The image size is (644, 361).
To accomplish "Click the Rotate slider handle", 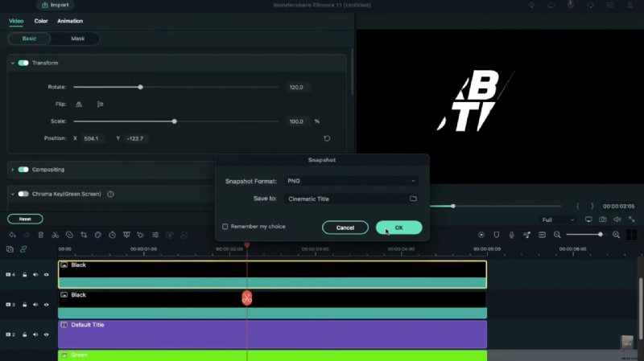I will click(140, 87).
